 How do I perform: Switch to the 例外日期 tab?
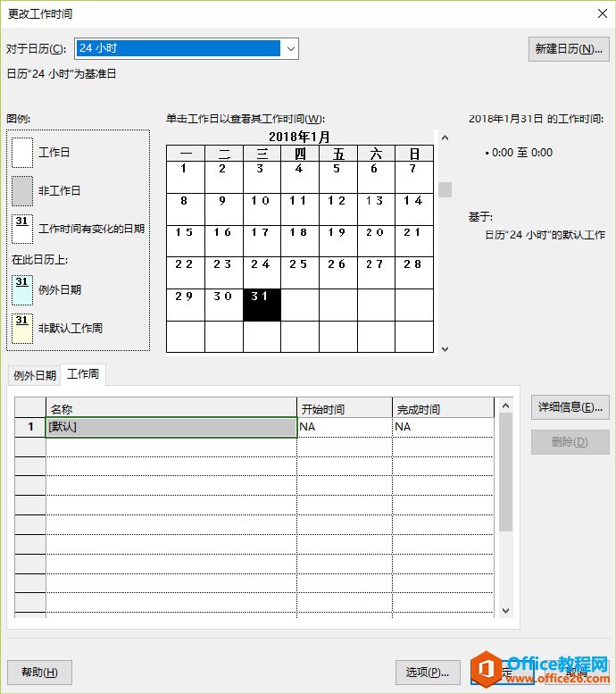point(35,375)
